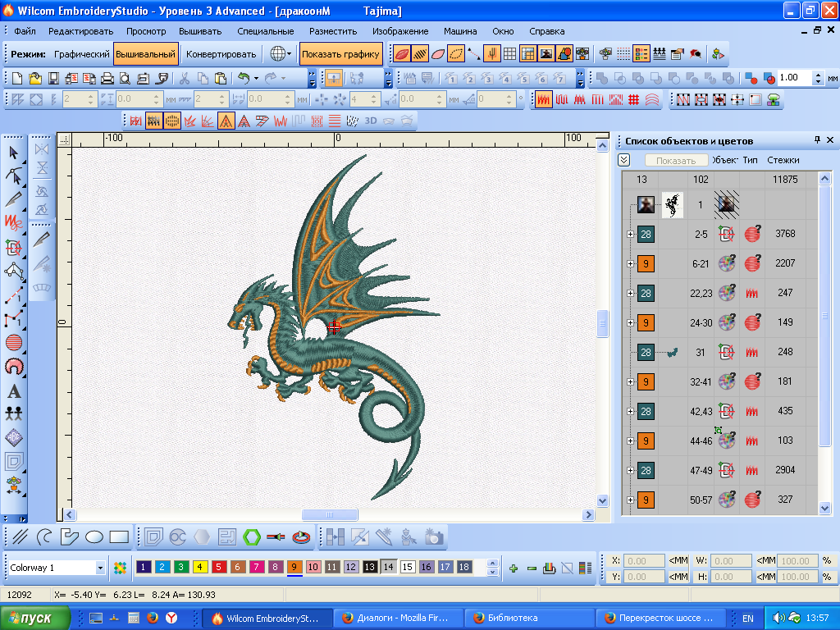Click the Undo arrow icon
Image resolution: width=840 pixels, height=630 pixels.
pos(244,79)
